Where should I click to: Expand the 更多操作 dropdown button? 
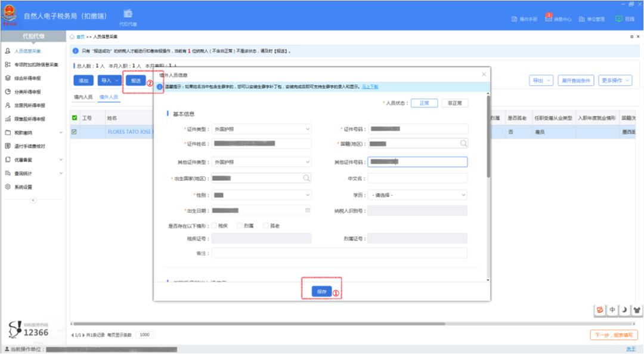pos(615,81)
